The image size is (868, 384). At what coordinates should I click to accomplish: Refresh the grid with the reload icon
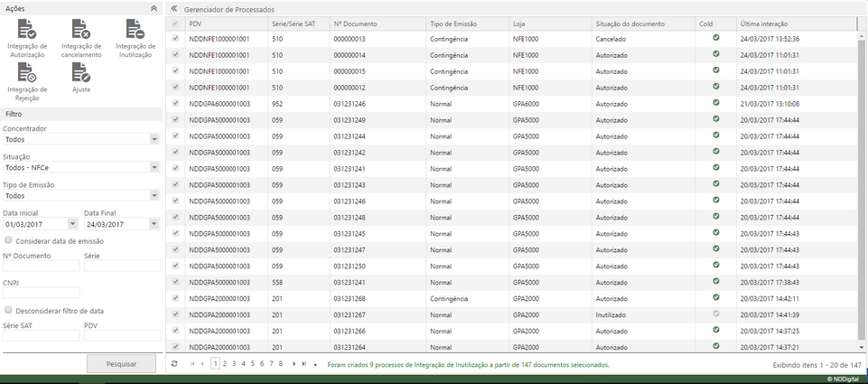[174, 364]
